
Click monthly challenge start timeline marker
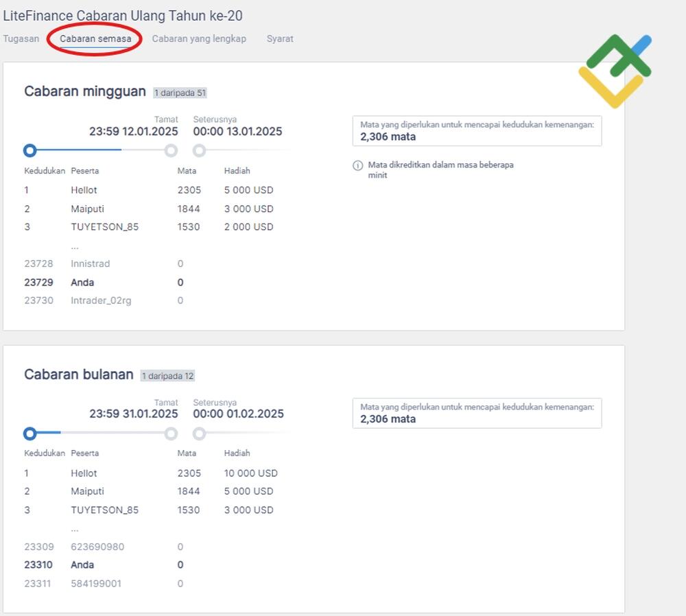[29, 434]
